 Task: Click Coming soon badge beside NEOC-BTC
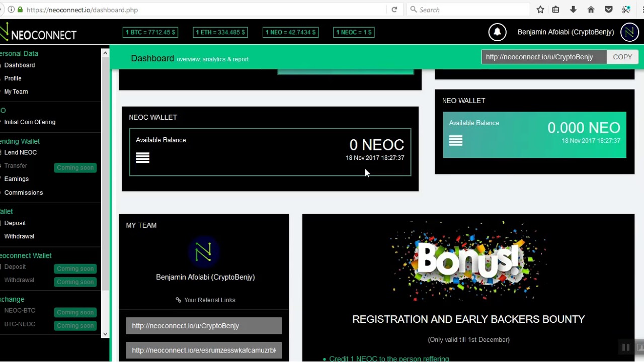(x=75, y=312)
